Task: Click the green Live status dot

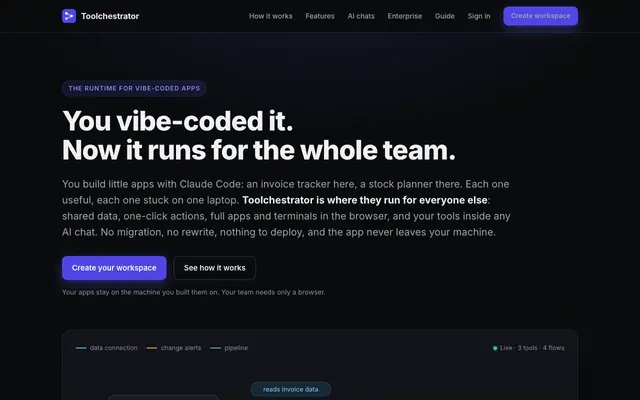Action: pyautogui.click(x=495, y=348)
